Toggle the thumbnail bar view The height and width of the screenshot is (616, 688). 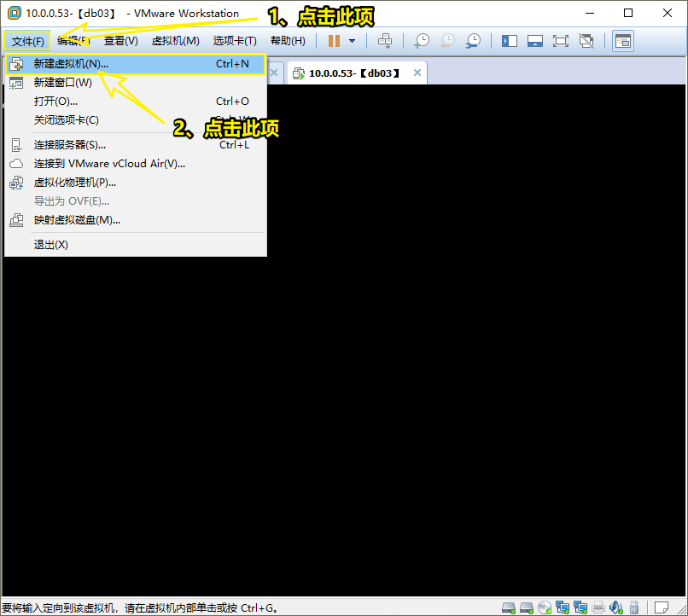[535, 41]
